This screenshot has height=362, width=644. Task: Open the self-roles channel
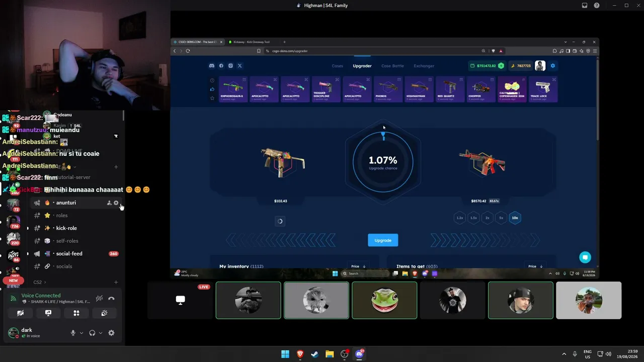(67, 241)
